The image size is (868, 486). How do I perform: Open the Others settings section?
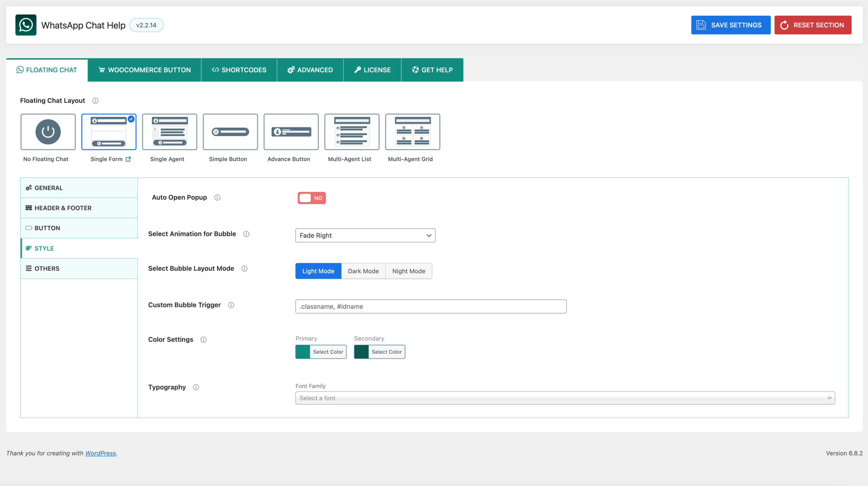click(79, 269)
